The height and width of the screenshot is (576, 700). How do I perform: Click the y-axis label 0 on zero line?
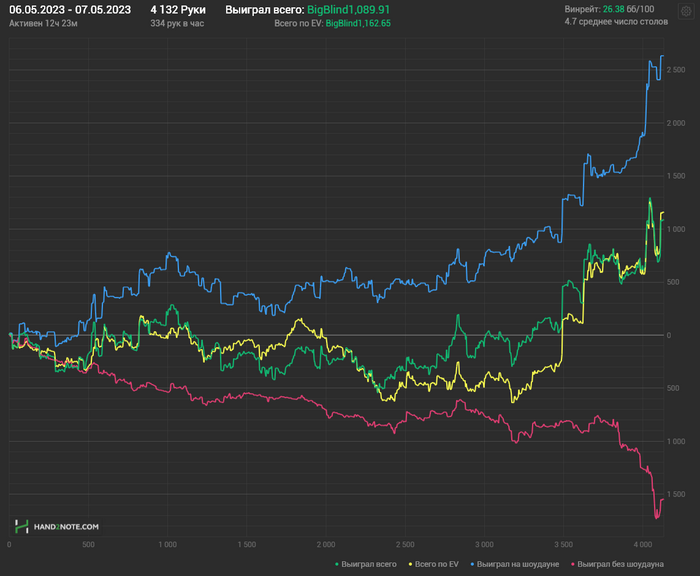click(669, 335)
